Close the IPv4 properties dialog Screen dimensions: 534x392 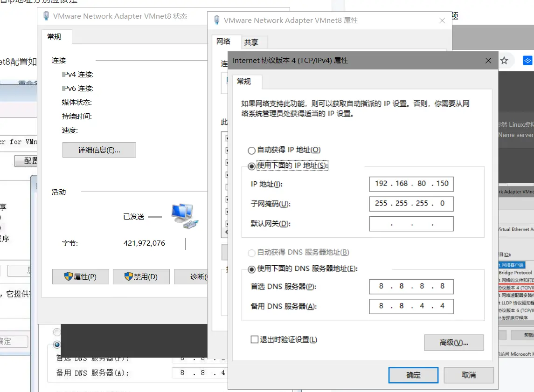pos(488,61)
